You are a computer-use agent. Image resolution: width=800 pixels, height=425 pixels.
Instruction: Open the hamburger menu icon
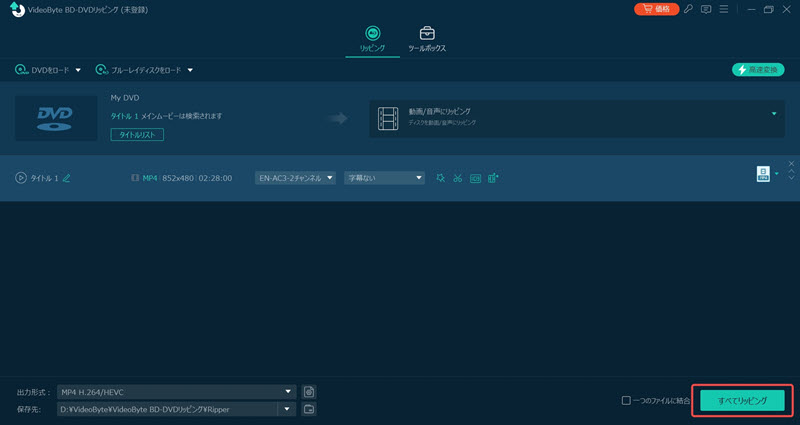pyautogui.click(x=723, y=9)
